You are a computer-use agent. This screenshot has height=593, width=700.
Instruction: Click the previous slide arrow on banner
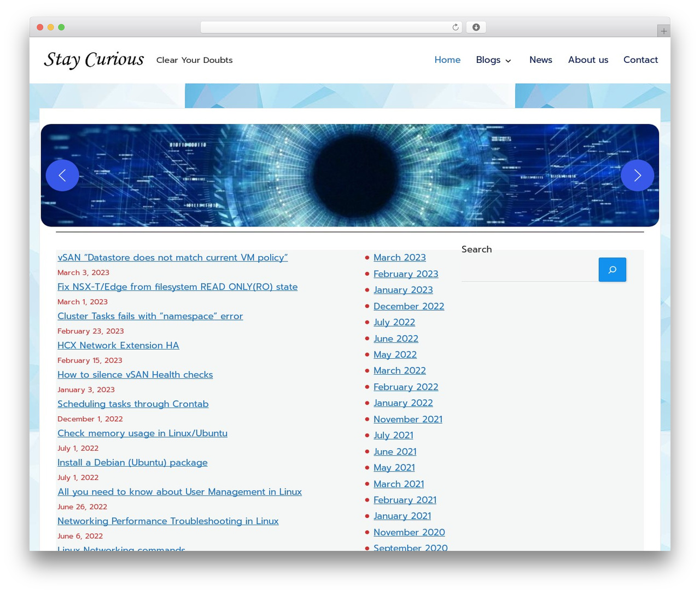(x=62, y=175)
